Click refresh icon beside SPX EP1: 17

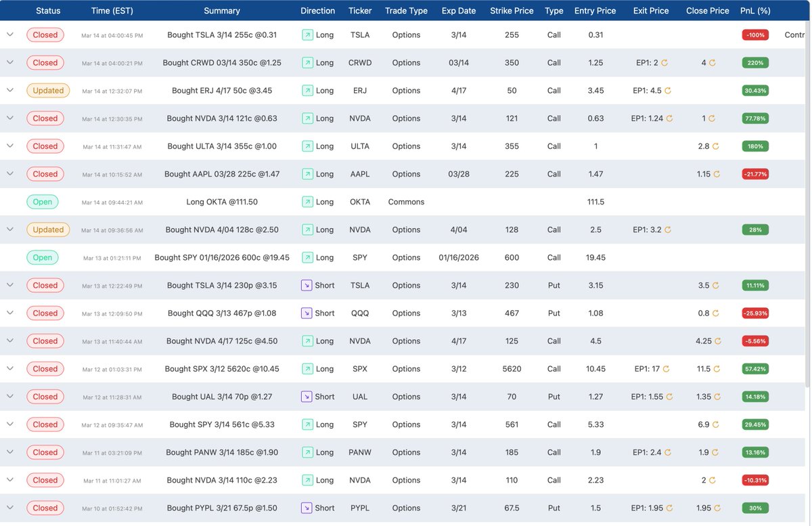coord(666,369)
